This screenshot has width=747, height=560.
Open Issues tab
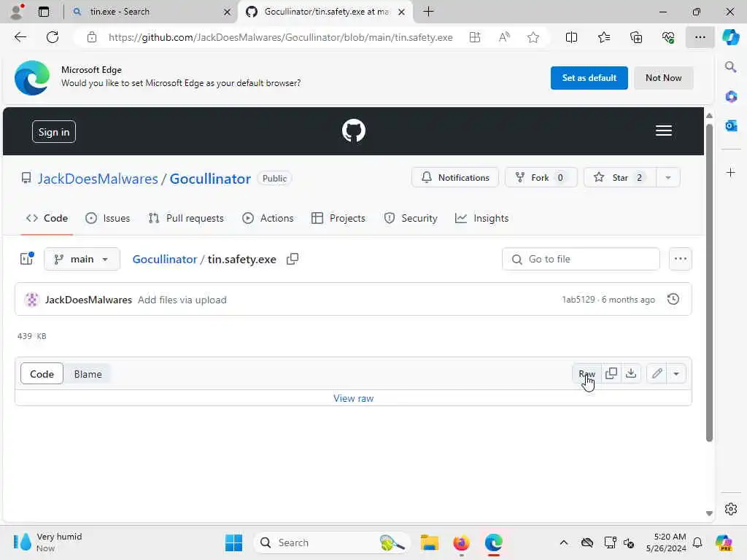click(108, 218)
